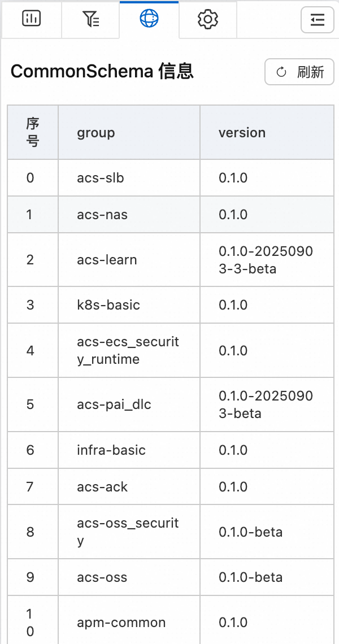Image resolution: width=339 pixels, height=644 pixels.
Task: Select the acs-pai_dlc group cell
Action: (x=114, y=404)
